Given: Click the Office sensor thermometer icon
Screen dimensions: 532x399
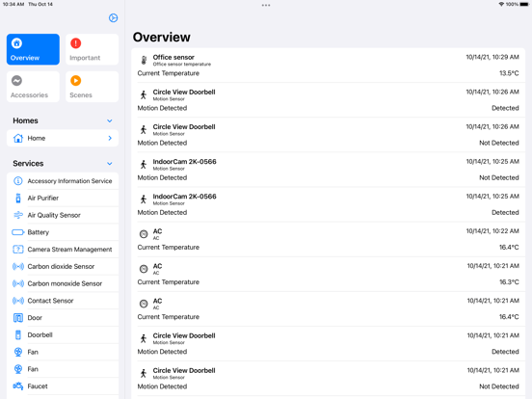Looking at the screenshot, I should click(144, 60).
